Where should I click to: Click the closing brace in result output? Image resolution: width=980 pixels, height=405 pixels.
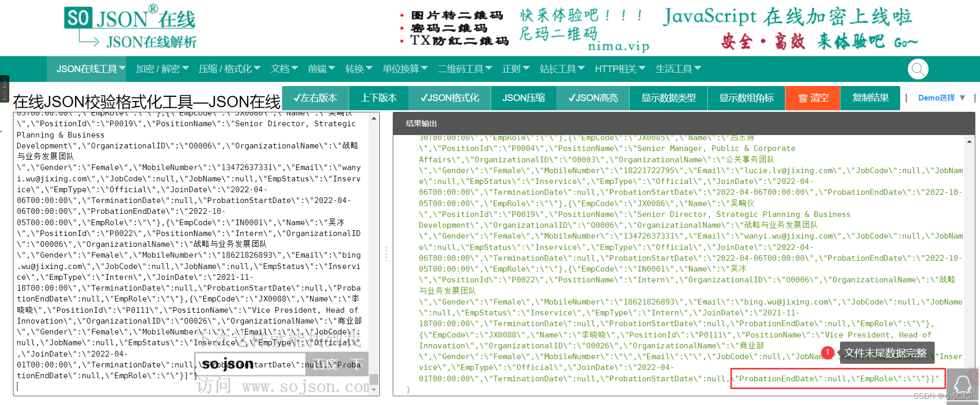[x=408, y=390]
